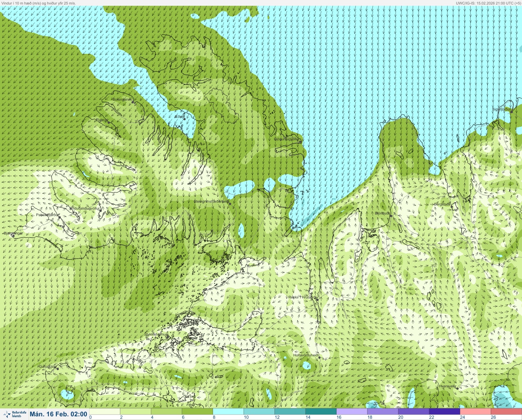This screenshot has height=420, width=522.
Task: Click the Flateyri station marker
Action: (x=108, y=122)
